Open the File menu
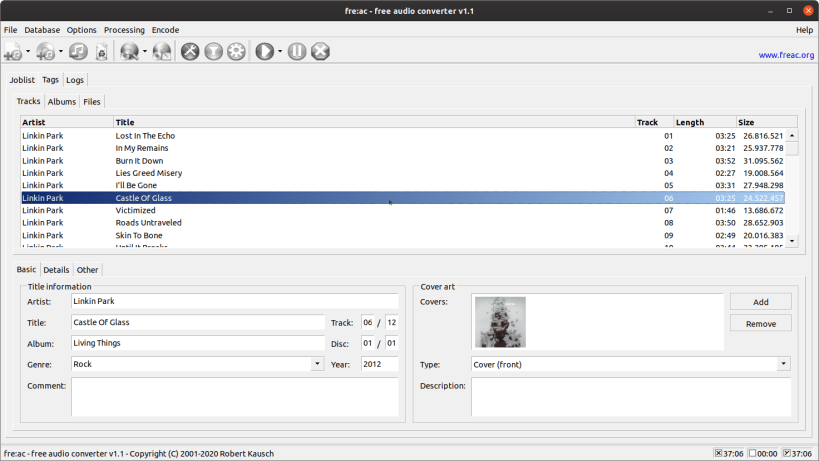819x461 pixels. point(10,30)
